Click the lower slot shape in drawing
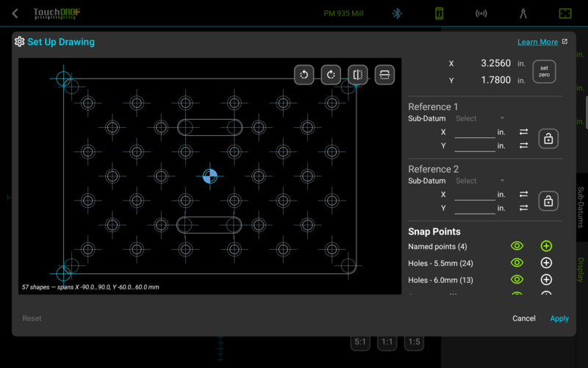Image resolution: width=588 pixels, height=368 pixels. [209, 225]
